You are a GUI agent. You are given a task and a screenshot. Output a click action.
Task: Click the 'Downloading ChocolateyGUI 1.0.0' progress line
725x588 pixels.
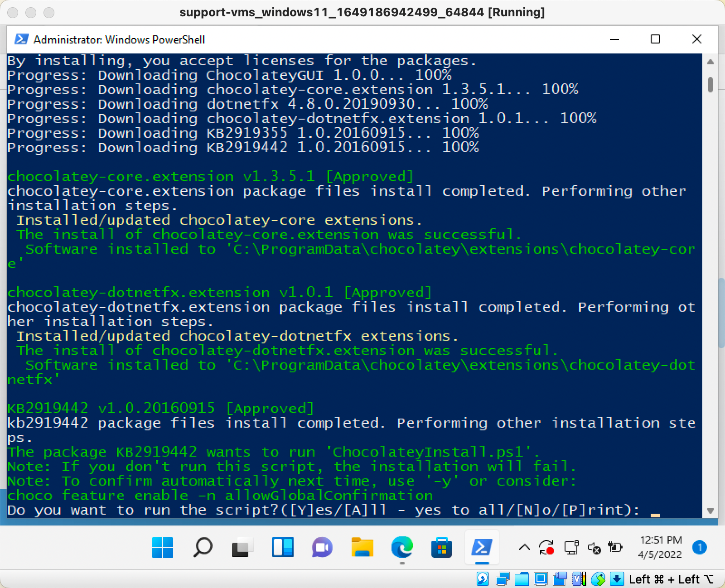(229, 75)
